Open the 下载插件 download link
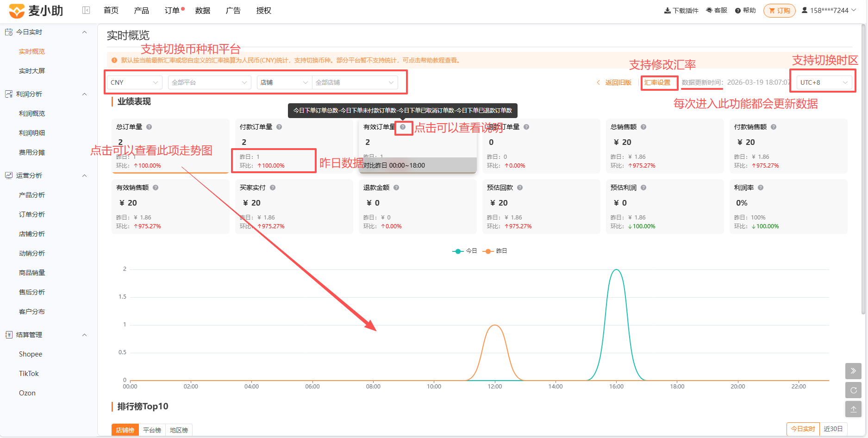The width and height of the screenshot is (868, 438). [681, 11]
